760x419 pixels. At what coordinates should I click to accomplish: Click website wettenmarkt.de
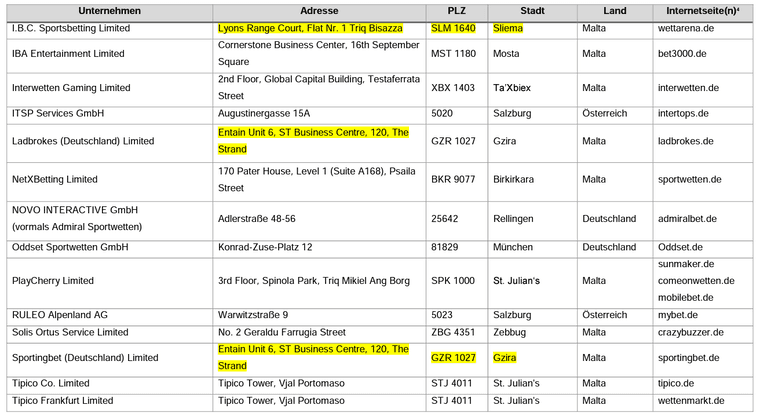click(691, 401)
